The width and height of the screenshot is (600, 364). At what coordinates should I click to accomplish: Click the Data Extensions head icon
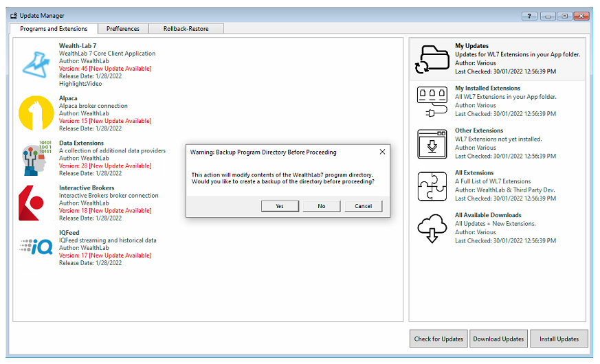point(36,158)
